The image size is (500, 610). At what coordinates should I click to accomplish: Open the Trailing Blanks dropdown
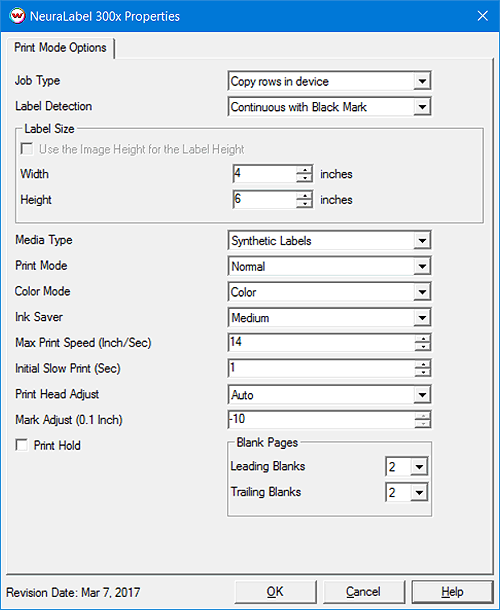[x=419, y=492]
